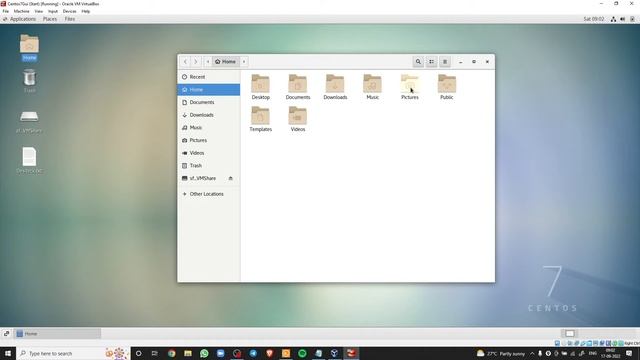640x360 pixels.
Task: Open the Desktop folder in Home
Action: point(260,84)
